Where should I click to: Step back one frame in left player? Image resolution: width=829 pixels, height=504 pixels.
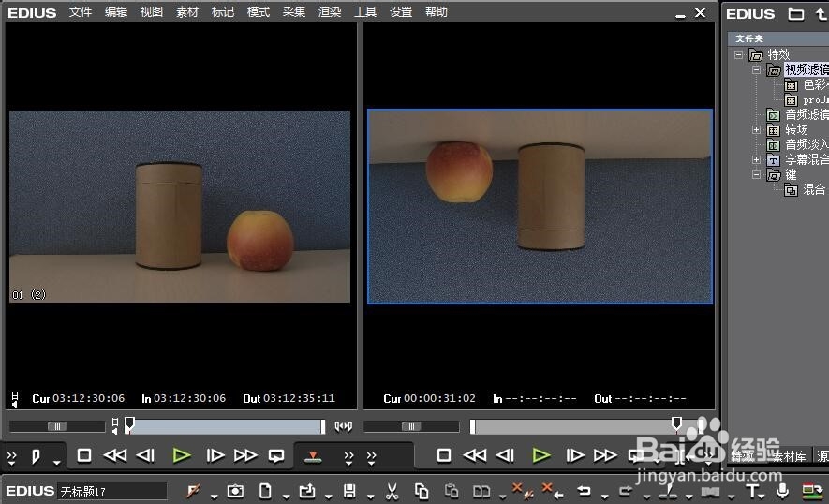(x=145, y=455)
